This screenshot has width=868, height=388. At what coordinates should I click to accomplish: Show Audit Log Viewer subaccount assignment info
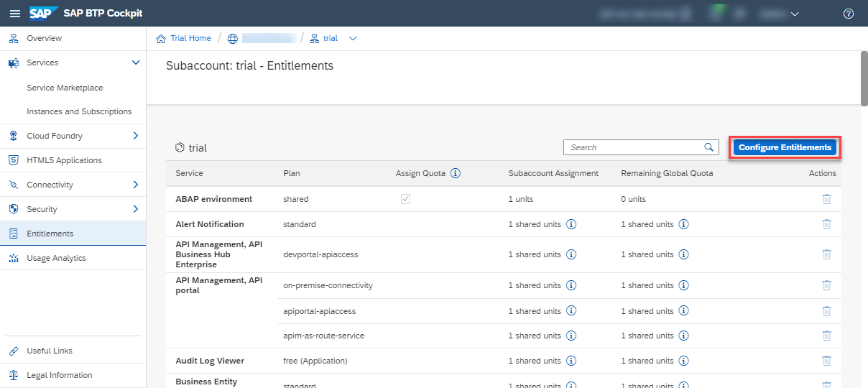tap(571, 361)
